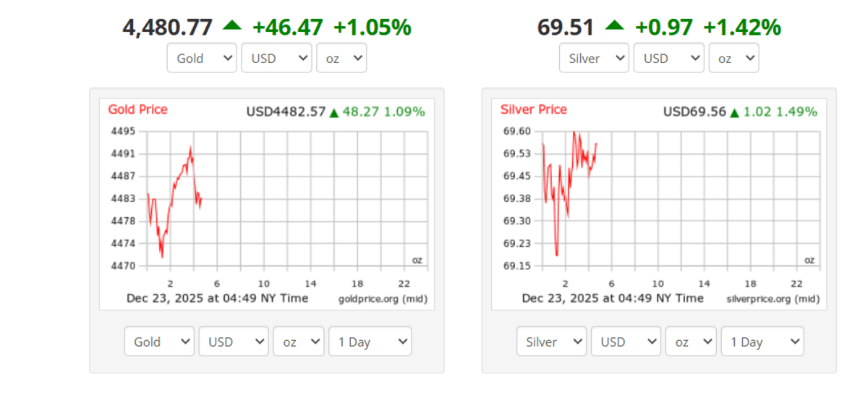Viewport: 868px width, 393px height.
Task: Open the Gold metal dropdown under 4,480.77 headline
Action: point(203,59)
